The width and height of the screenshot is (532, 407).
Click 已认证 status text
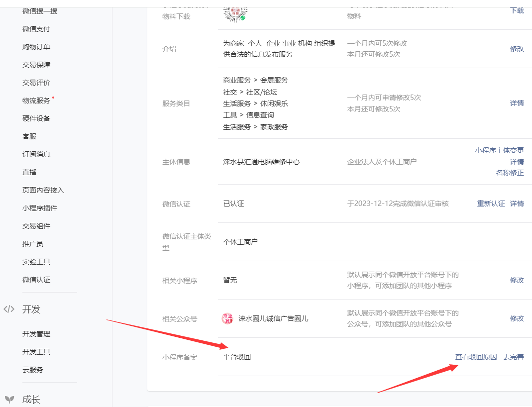click(x=233, y=203)
